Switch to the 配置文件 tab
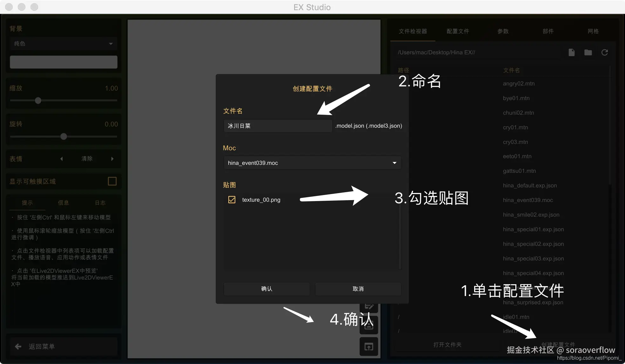The image size is (625, 364). coord(458,31)
